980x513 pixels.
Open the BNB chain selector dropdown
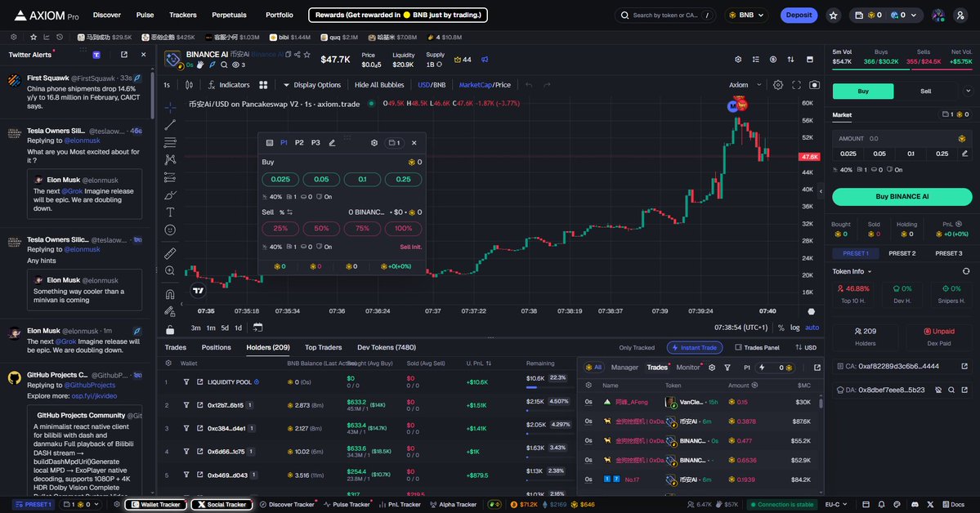coord(747,15)
